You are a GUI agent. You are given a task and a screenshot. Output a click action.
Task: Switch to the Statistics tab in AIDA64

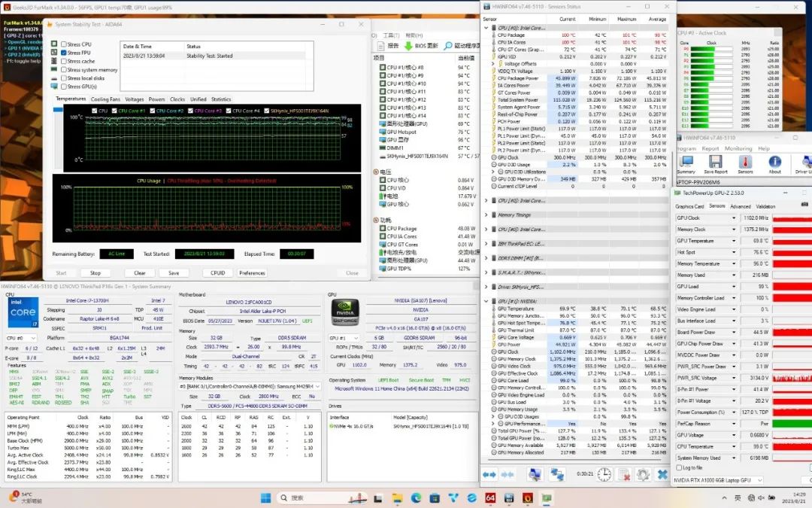(x=221, y=99)
